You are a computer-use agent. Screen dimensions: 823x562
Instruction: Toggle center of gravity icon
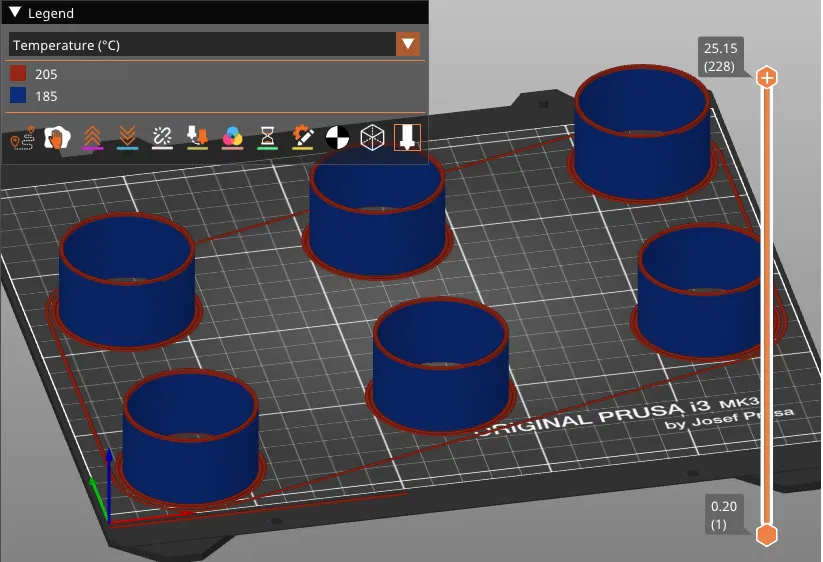pos(337,138)
